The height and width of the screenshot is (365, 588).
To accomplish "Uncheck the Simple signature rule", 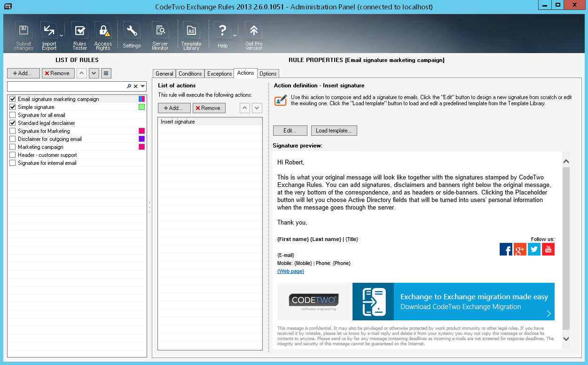I will pos(12,107).
